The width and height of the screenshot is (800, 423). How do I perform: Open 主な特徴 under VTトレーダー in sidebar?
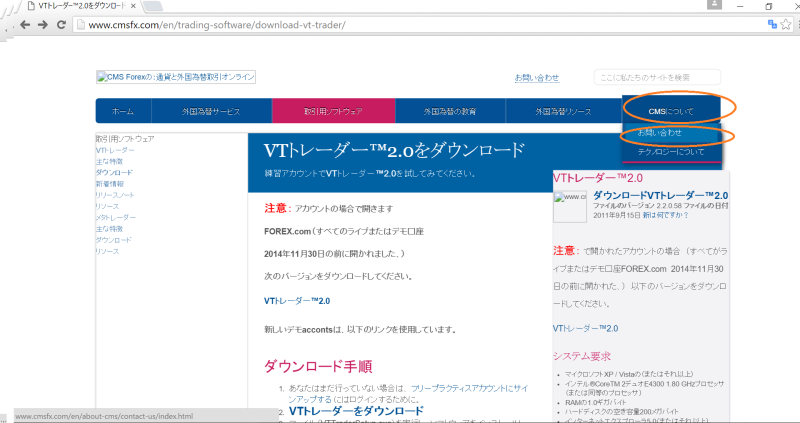[109, 161]
